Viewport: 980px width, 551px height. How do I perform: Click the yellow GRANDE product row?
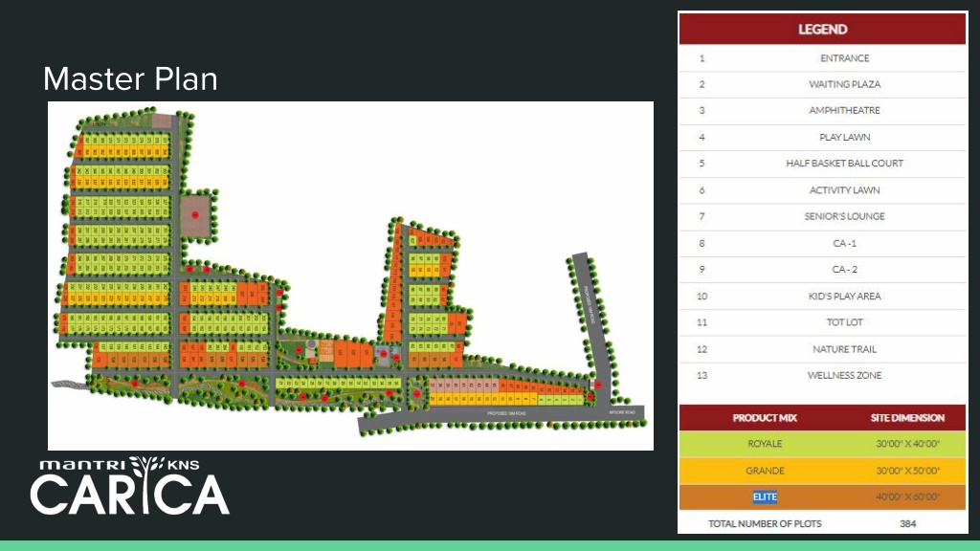click(x=822, y=471)
